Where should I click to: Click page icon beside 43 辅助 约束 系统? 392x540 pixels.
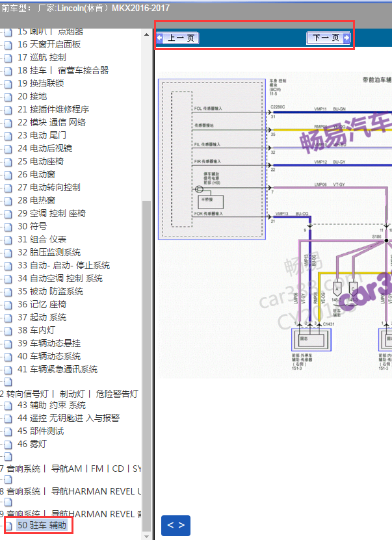[8, 405]
